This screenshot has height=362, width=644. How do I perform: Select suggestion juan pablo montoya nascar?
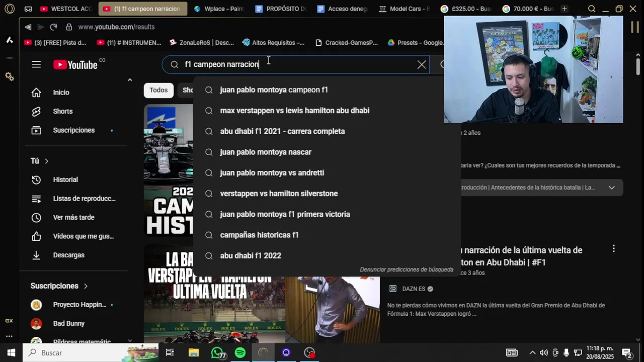[327, 152]
